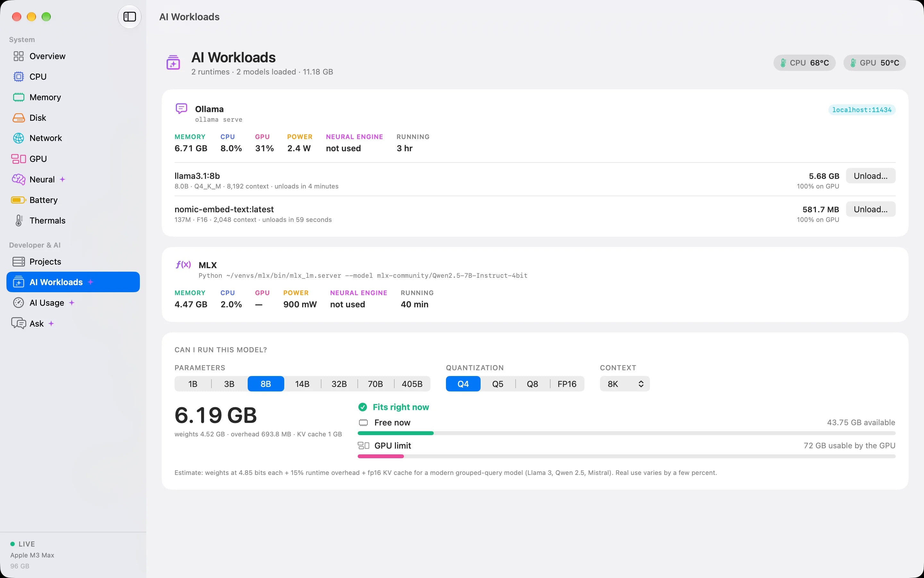Click the CPU 68°C temperature badge
Screen dimensions: 924x578
point(804,63)
